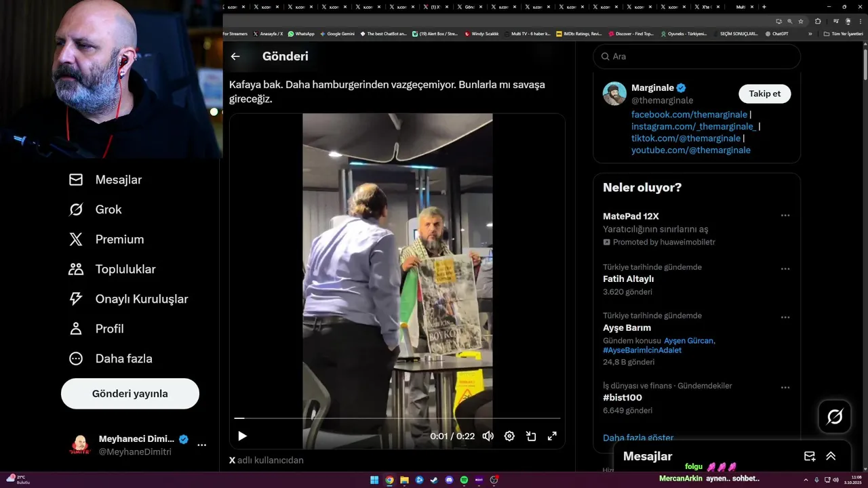Open browser extensions puzzle icon

pyautogui.click(x=818, y=21)
